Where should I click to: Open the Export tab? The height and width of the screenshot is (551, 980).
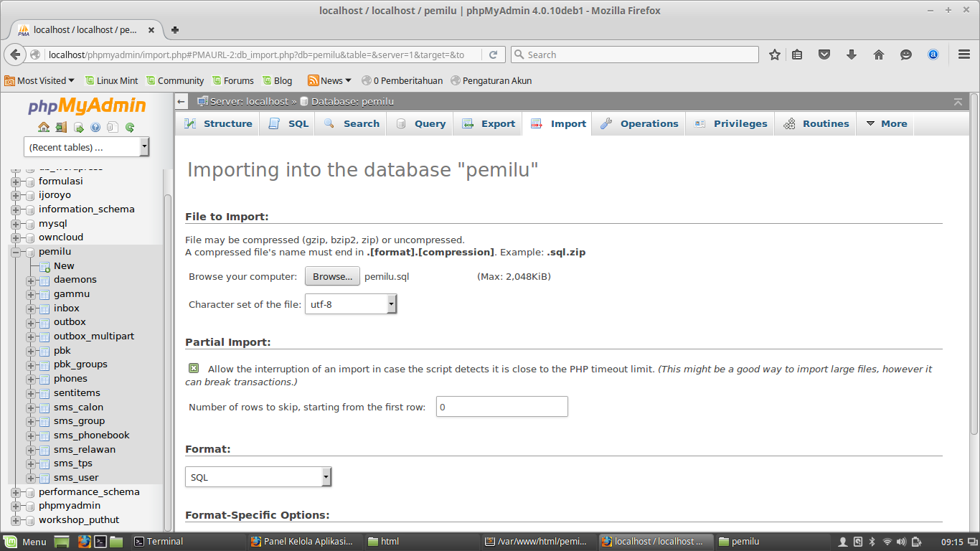tap(489, 123)
